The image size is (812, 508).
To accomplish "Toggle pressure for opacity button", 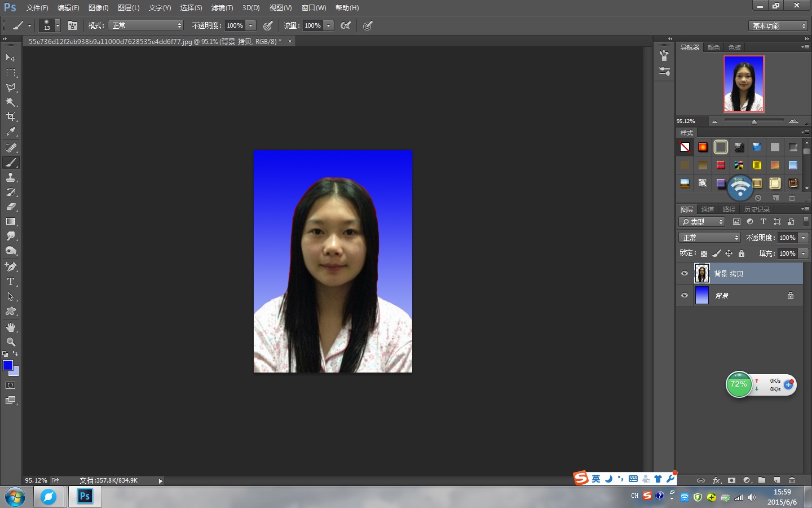I will 268,25.
